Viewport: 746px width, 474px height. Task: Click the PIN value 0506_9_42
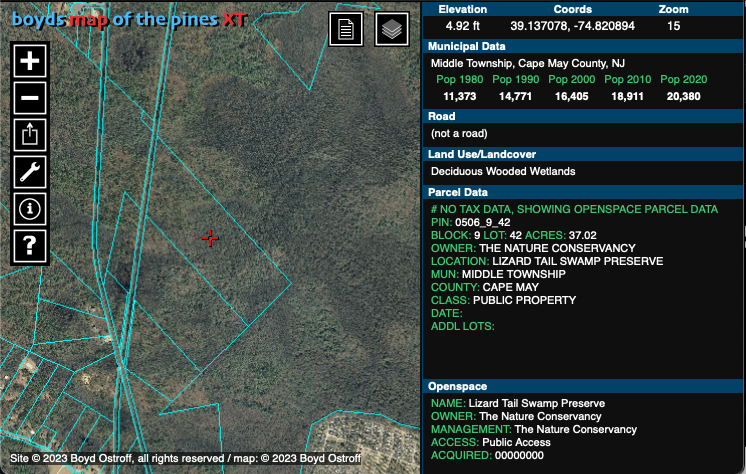(483, 222)
